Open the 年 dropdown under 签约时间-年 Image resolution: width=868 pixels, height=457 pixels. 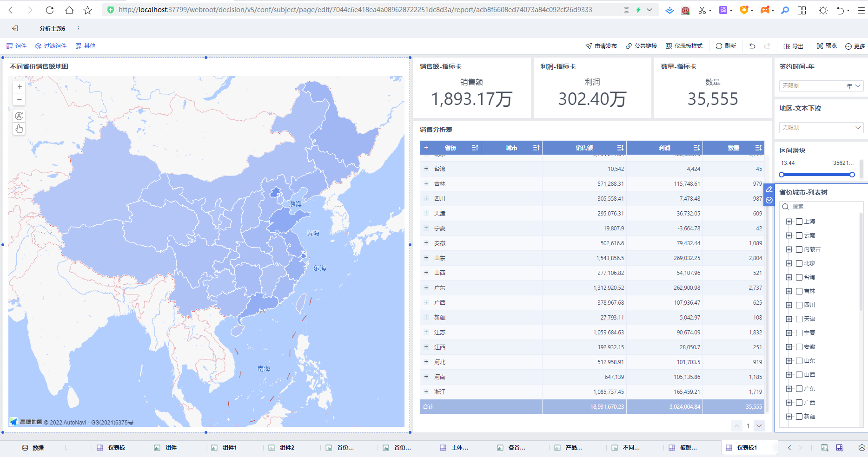821,86
